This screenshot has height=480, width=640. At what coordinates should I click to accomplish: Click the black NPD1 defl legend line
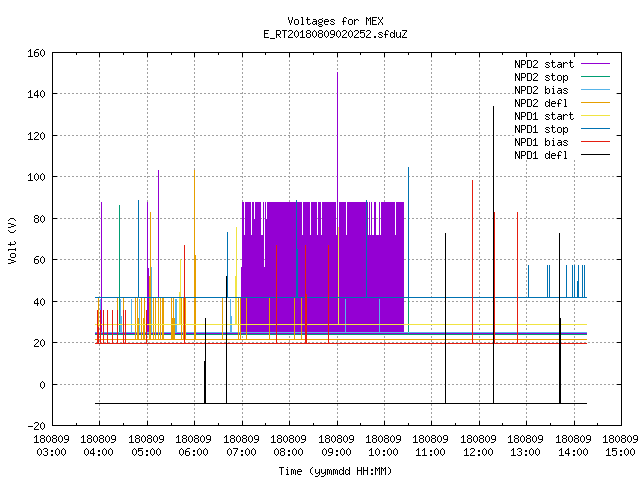[x=595, y=155]
